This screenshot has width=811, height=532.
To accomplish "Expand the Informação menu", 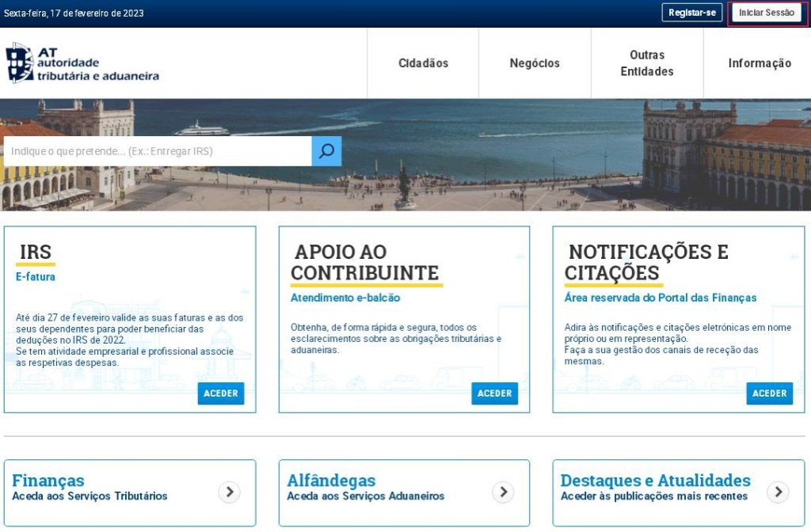I will click(x=759, y=63).
